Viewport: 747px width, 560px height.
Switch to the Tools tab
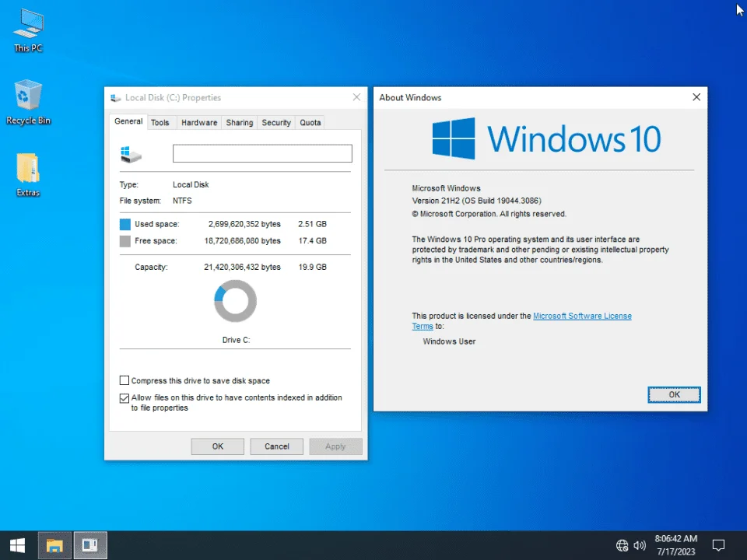pyautogui.click(x=160, y=122)
